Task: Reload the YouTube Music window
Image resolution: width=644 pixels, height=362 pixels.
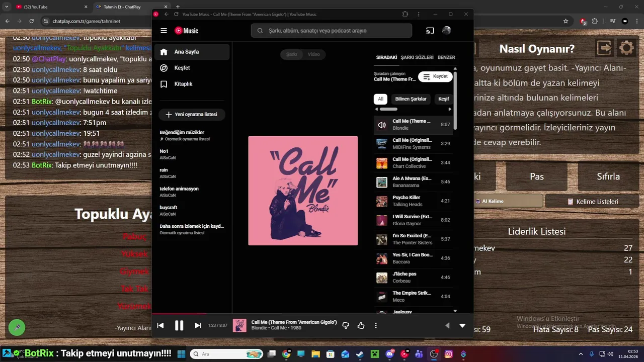Action: tap(176, 14)
